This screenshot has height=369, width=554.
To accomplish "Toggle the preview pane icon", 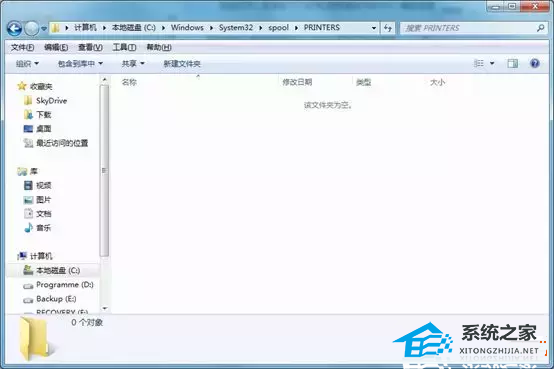I will [512, 63].
